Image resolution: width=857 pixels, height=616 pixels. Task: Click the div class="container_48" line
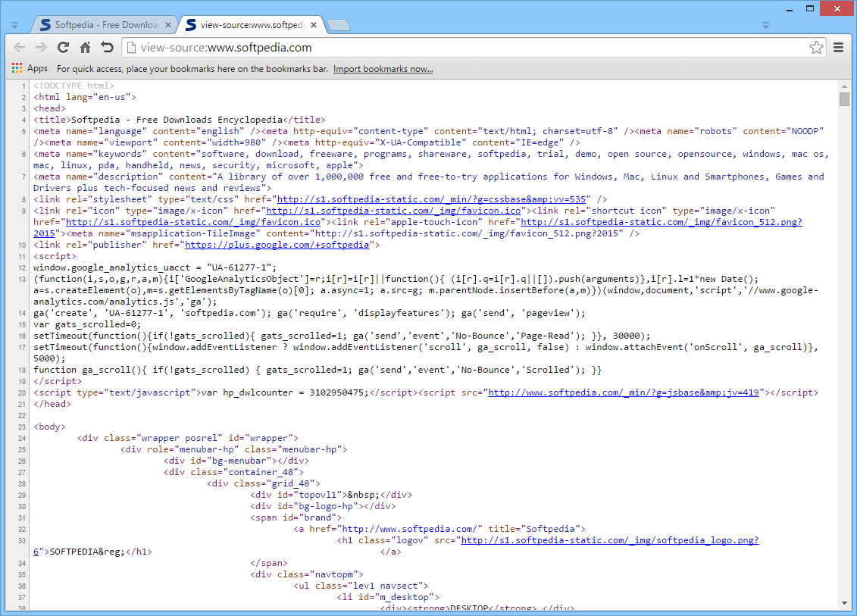(233, 472)
